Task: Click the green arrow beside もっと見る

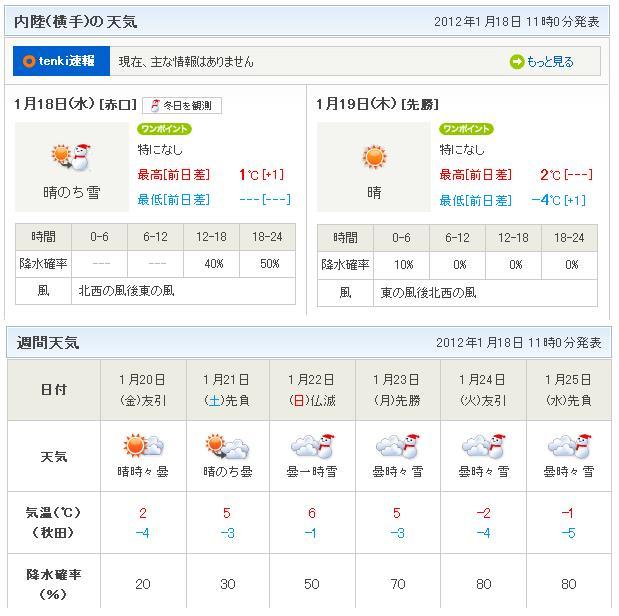Action: coord(517,62)
